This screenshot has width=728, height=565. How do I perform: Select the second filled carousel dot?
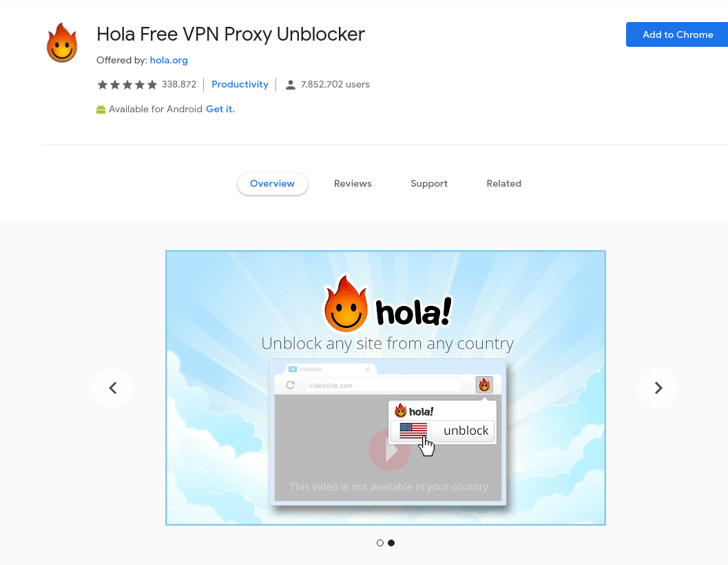pyautogui.click(x=391, y=543)
